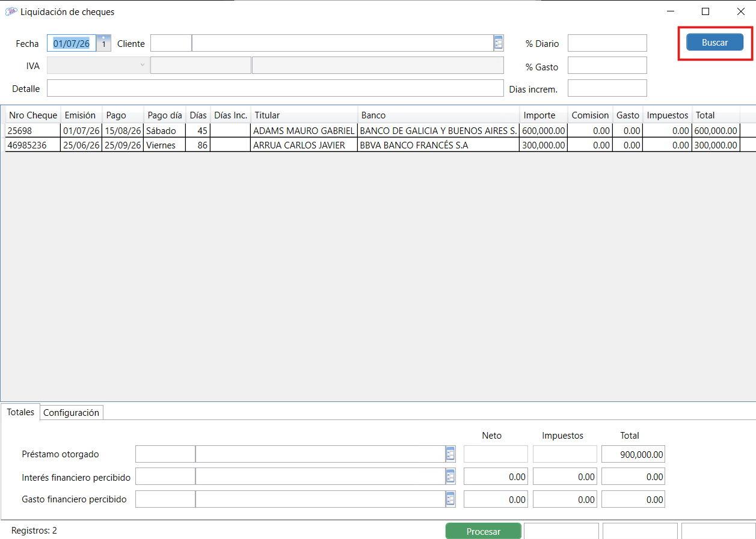Image resolution: width=756 pixels, height=539 pixels.
Task: Sort by Emisión column header
Action: 81,115
